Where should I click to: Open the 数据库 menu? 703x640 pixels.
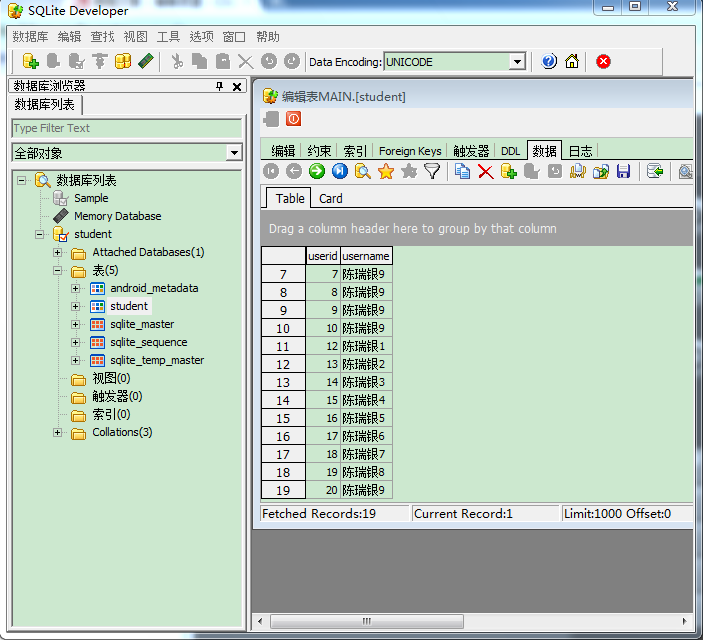point(30,36)
